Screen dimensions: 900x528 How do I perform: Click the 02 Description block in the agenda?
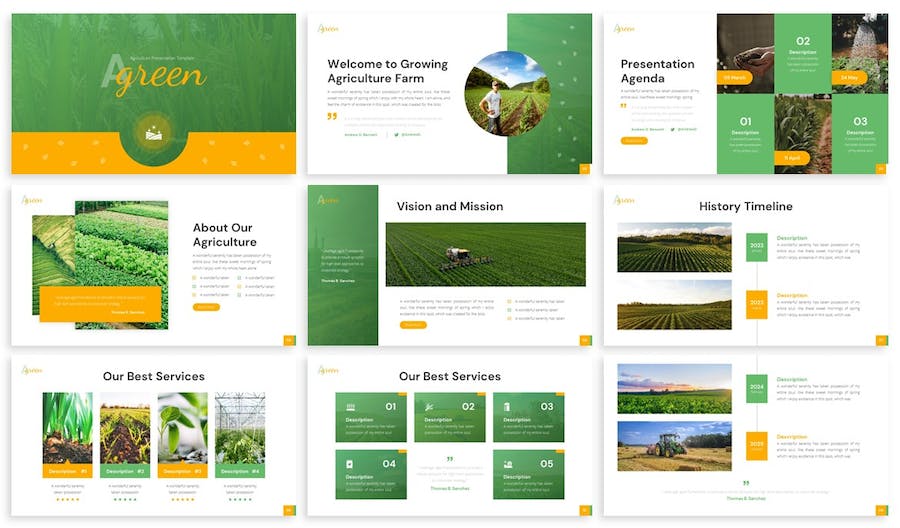(803, 53)
